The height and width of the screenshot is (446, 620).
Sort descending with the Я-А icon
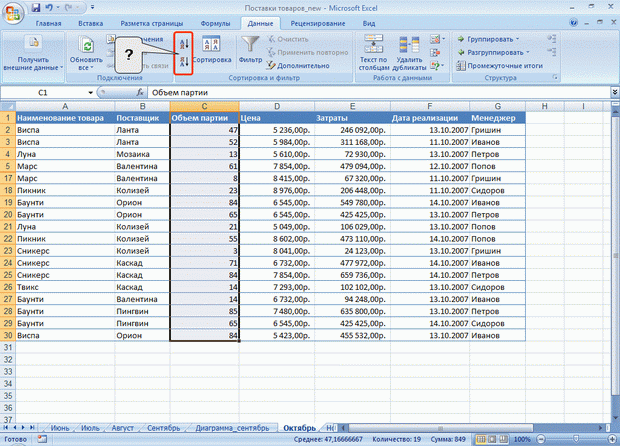[x=184, y=62]
